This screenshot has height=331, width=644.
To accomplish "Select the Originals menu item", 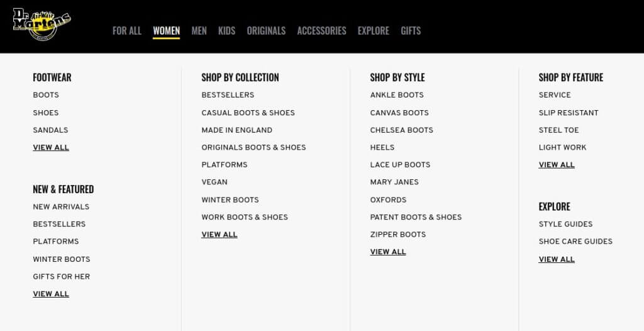I will click(266, 31).
